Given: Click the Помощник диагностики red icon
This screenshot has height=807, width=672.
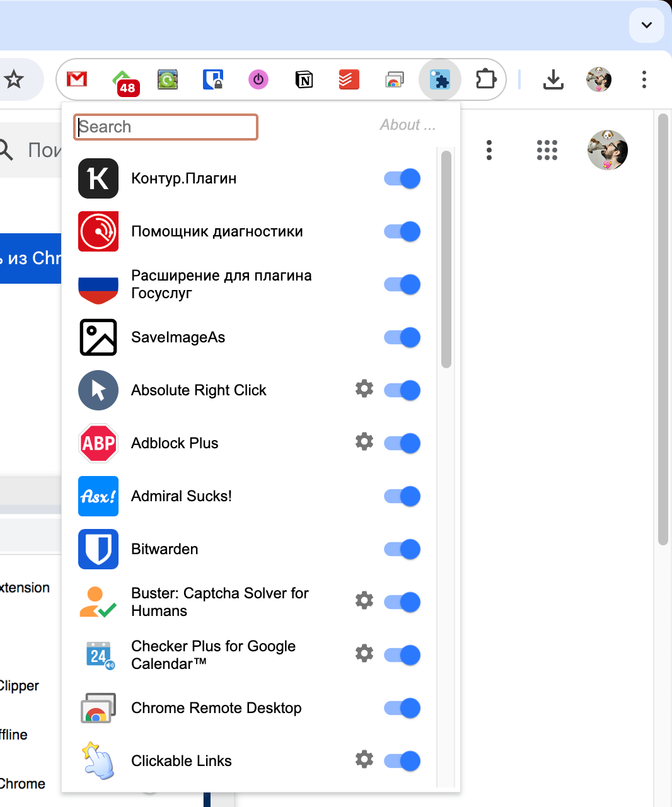Looking at the screenshot, I should pyautogui.click(x=98, y=231).
